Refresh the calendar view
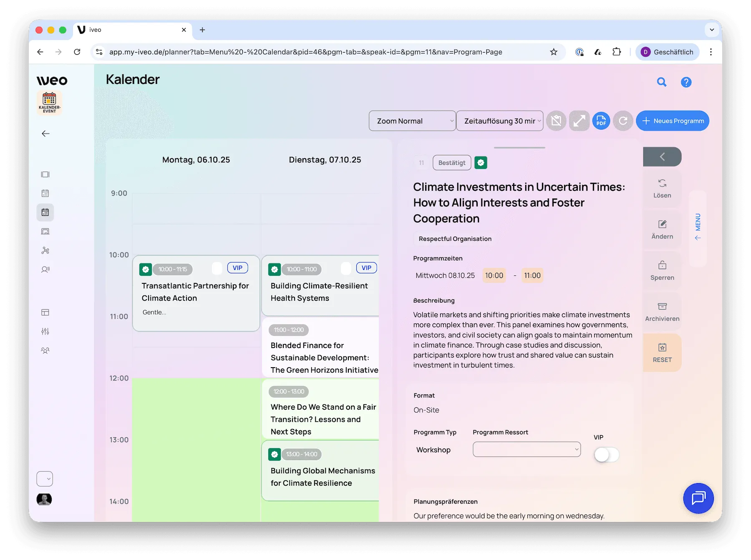 click(x=623, y=121)
